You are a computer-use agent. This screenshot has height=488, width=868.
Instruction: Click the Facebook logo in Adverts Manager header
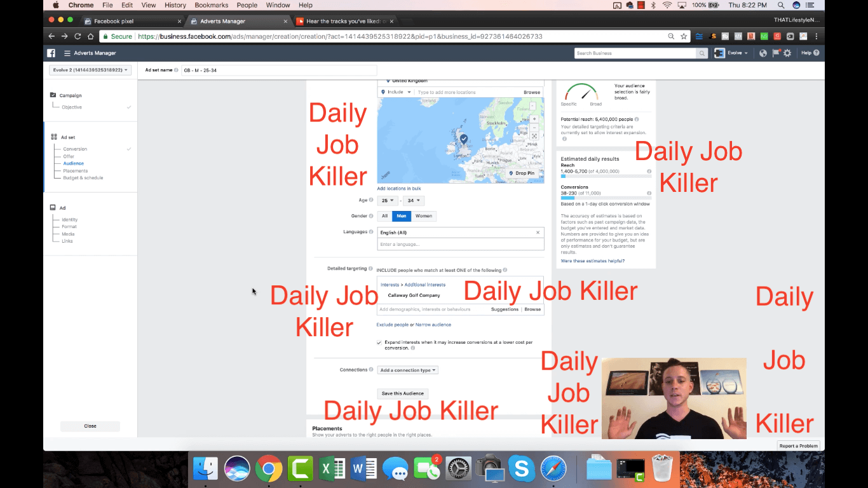point(51,53)
